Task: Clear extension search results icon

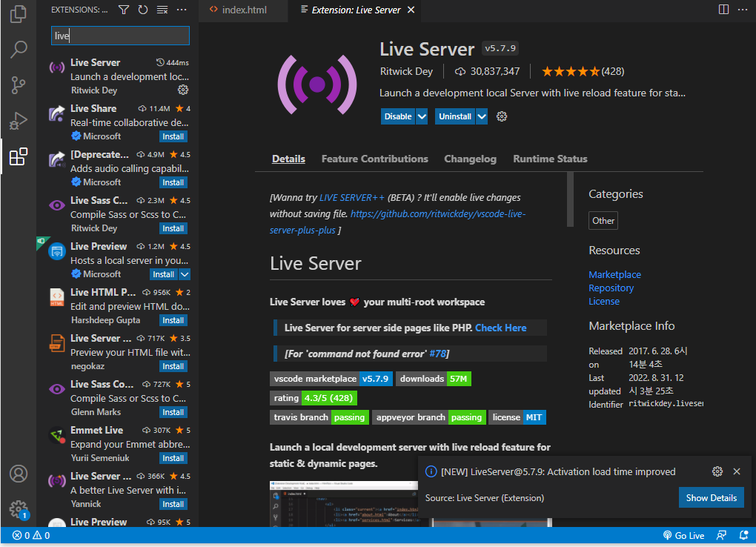Action: tap(162, 10)
